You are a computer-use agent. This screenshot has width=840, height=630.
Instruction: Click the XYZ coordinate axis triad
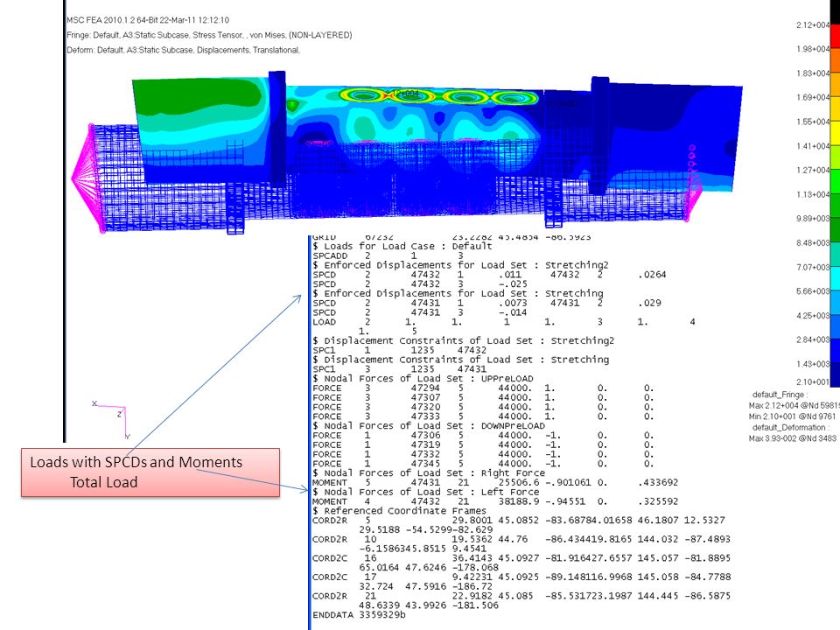(x=111, y=419)
